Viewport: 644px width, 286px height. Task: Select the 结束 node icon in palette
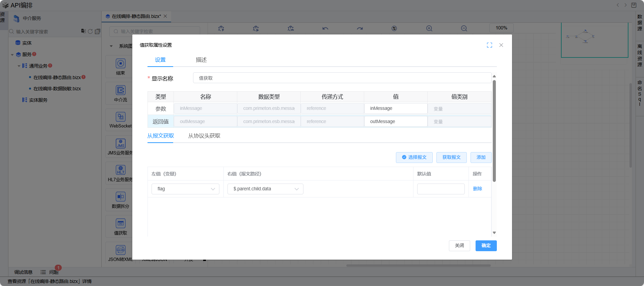[120, 64]
